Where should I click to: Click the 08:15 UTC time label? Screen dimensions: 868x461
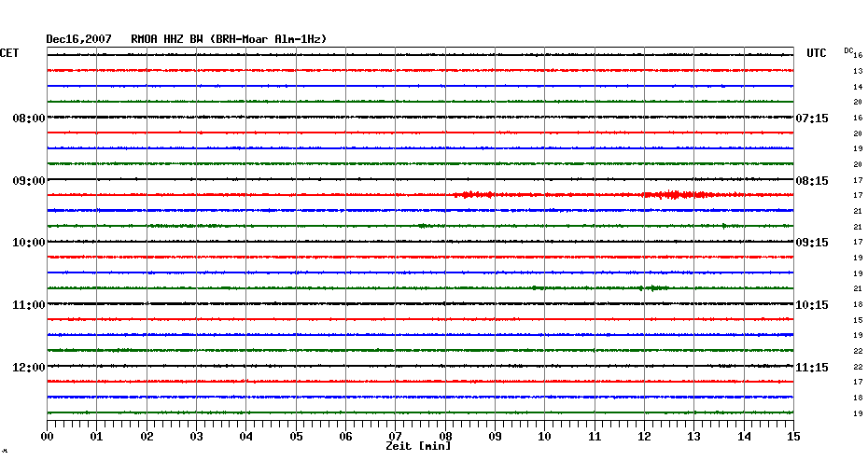click(812, 180)
